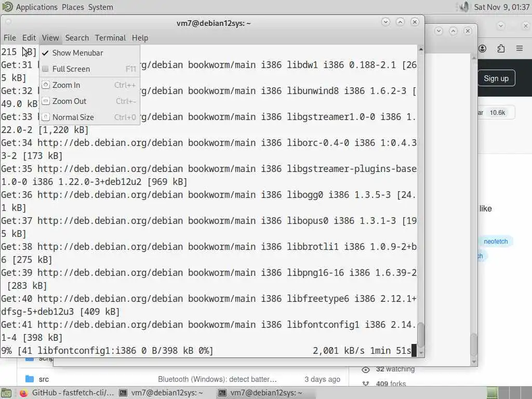Click the forks icon on GitHub
532x399 pixels.
click(x=365, y=384)
